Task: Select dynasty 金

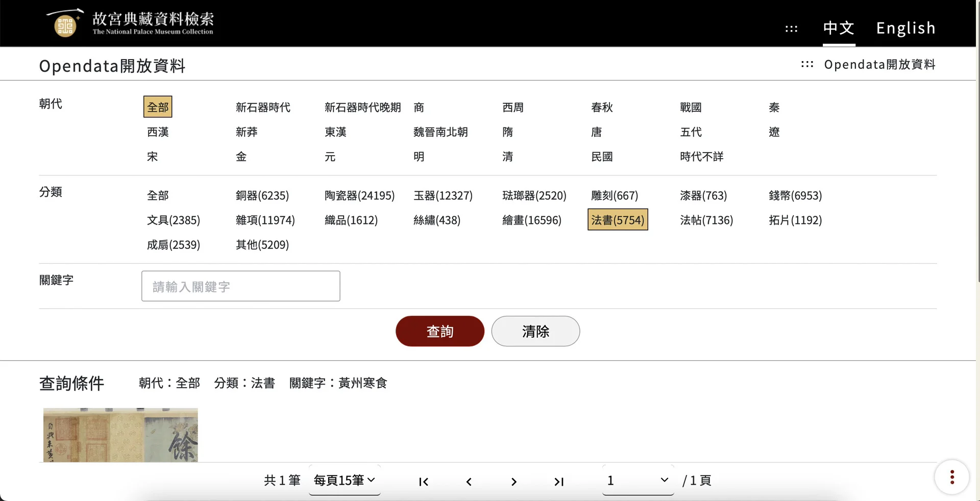Action: click(x=241, y=156)
